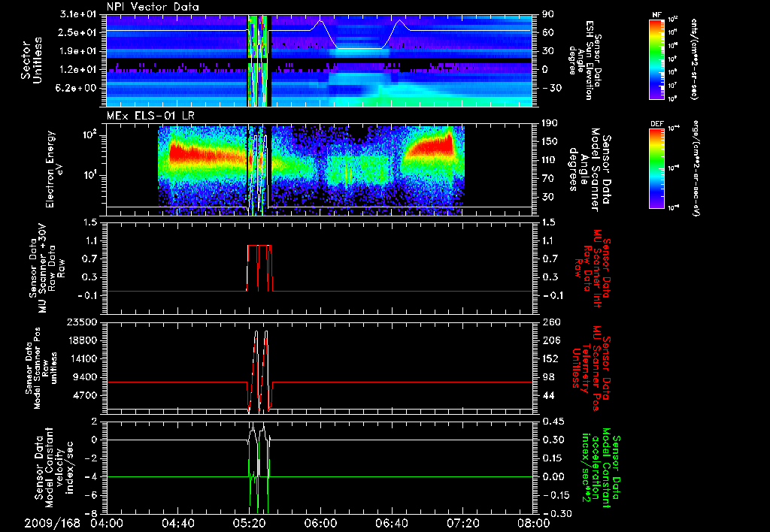The height and width of the screenshot is (532, 770).
Task: Click the 04:00 time axis label
Action: tap(107, 523)
